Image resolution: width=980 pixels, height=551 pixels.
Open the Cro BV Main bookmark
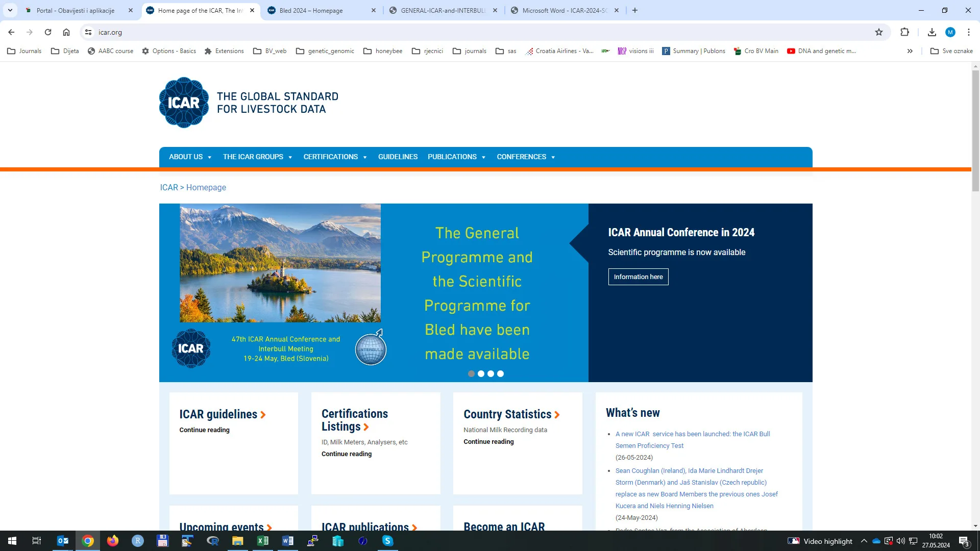756,51
